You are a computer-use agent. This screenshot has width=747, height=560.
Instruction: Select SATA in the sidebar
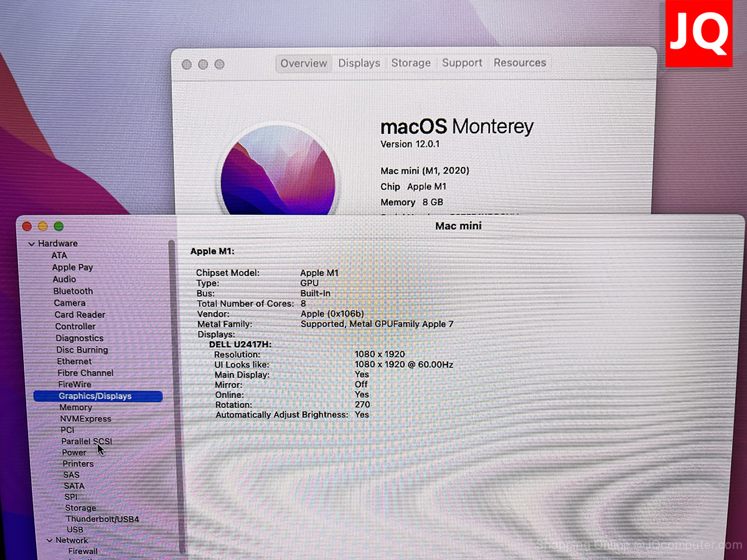pos(74,486)
